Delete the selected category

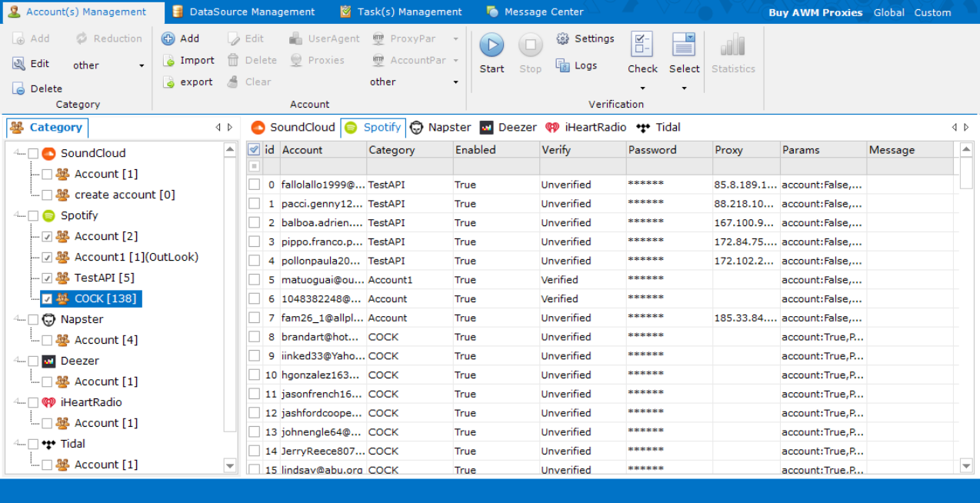pos(37,88)
